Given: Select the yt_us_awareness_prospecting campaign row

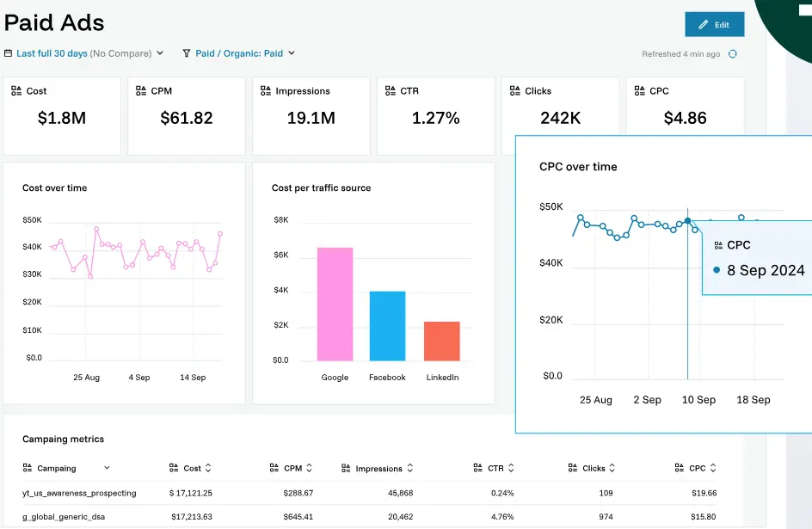Looking at the screenshot, I should (79, 493).
